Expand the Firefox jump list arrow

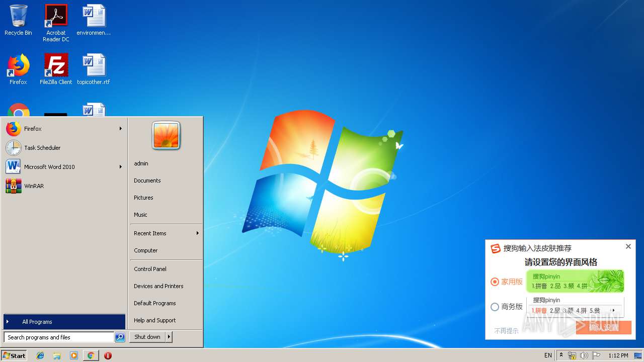[121, 129]
